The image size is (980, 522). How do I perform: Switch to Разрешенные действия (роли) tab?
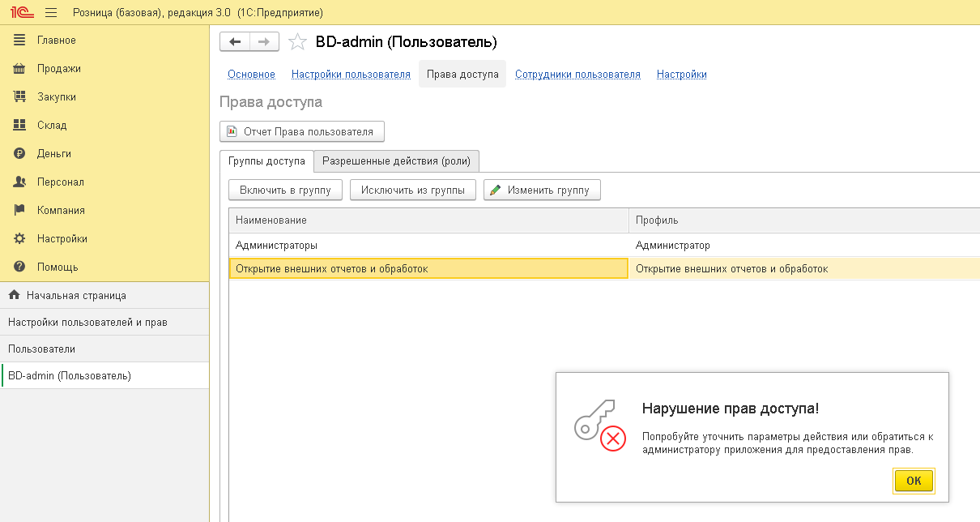click(x=396, y=161)
